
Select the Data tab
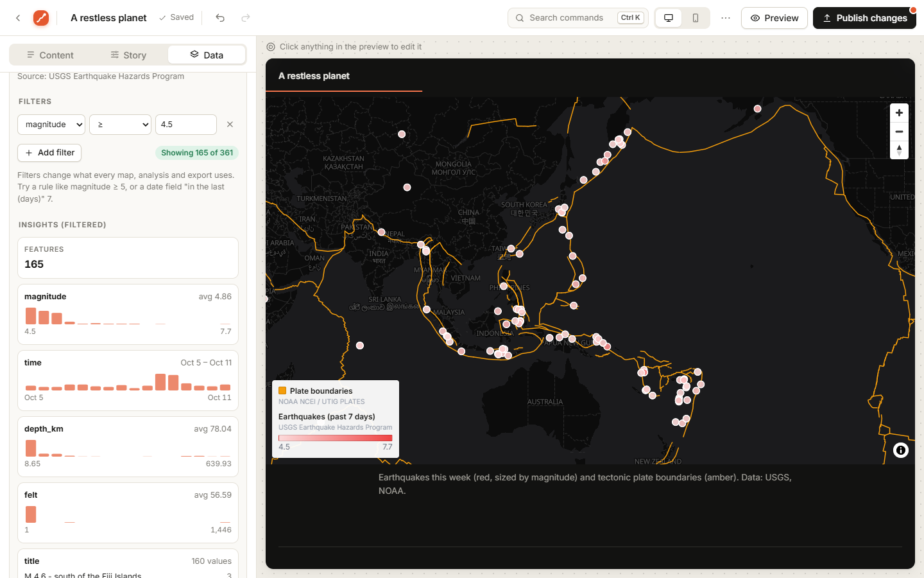click(207, 55)
